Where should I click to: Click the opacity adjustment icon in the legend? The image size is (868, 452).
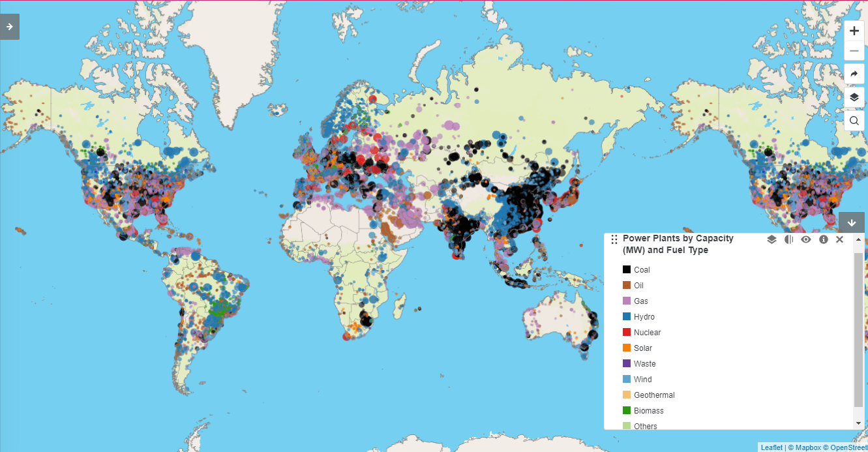click(788, 239)
